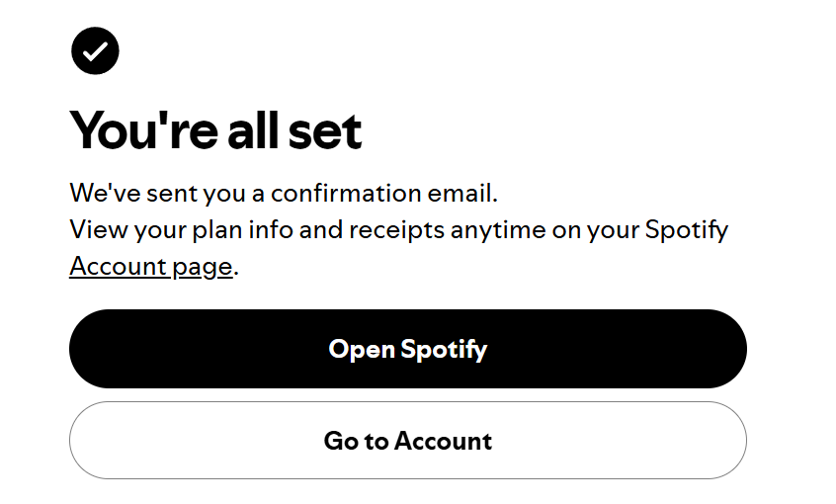
Task: Open Spotify from the confirmation screen
Action: click(407, 349)
